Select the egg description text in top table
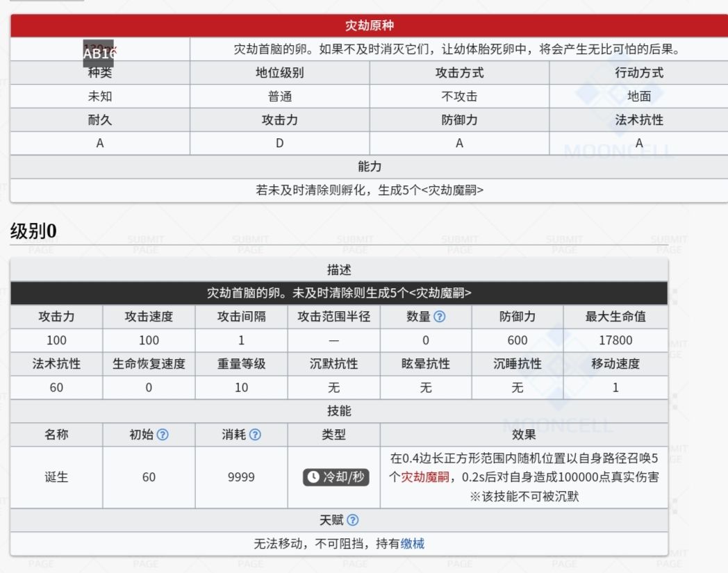 [x=456, y=49]
